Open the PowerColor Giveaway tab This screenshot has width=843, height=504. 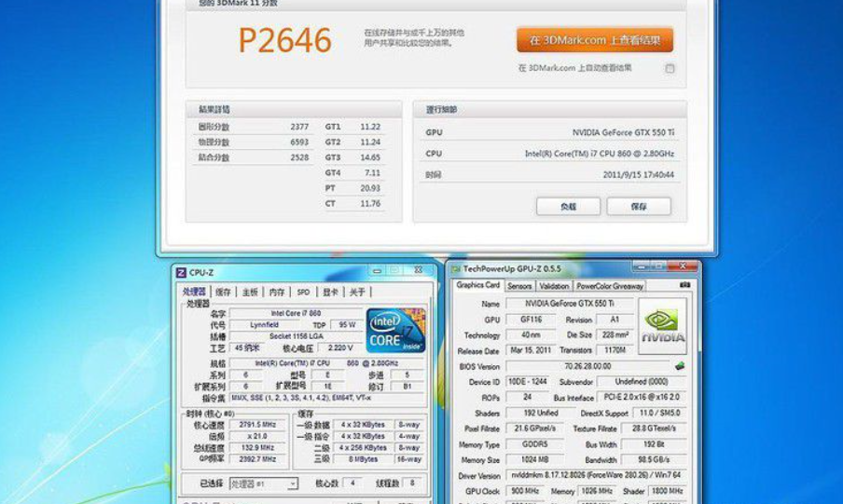[x=610, y=286]
